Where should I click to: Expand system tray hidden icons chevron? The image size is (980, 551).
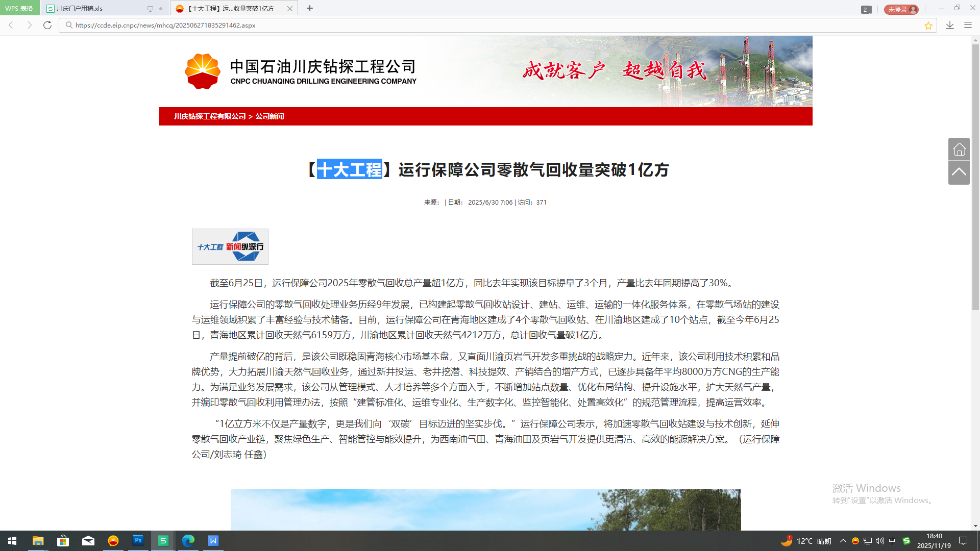coord(843,541)
